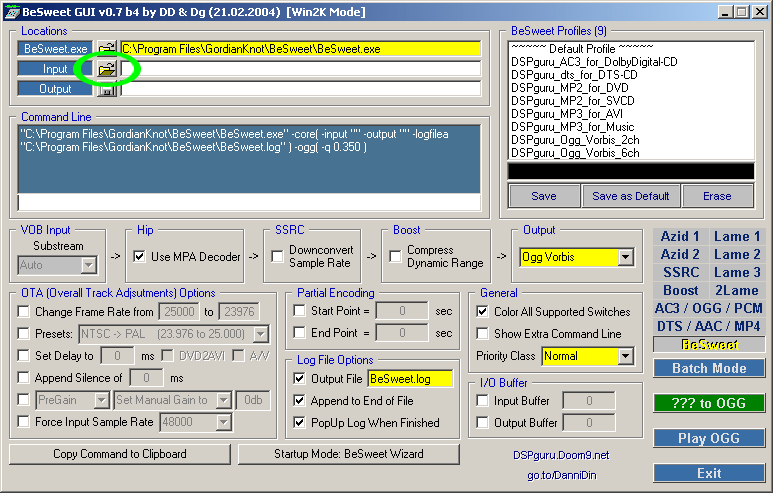The image size is (773, 493).
Task: Open the BeSweet GUI title bar icon
Action: click(x=12, y=12)
